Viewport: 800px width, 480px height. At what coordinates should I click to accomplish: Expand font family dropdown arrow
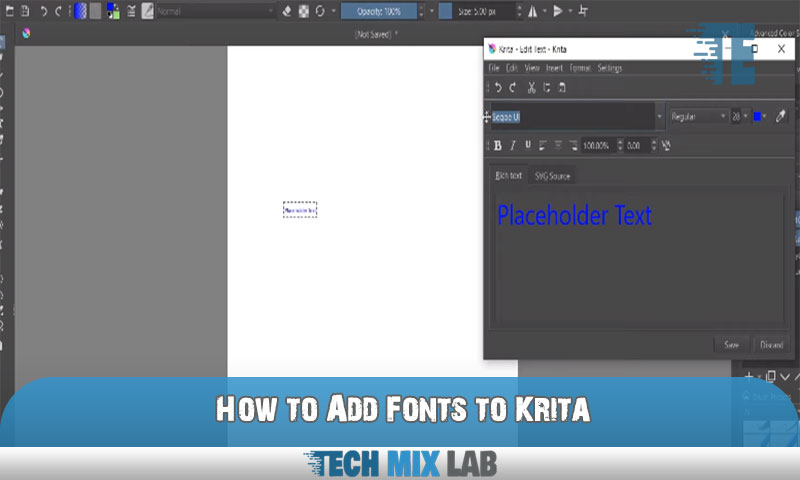(x=659, y=116)
